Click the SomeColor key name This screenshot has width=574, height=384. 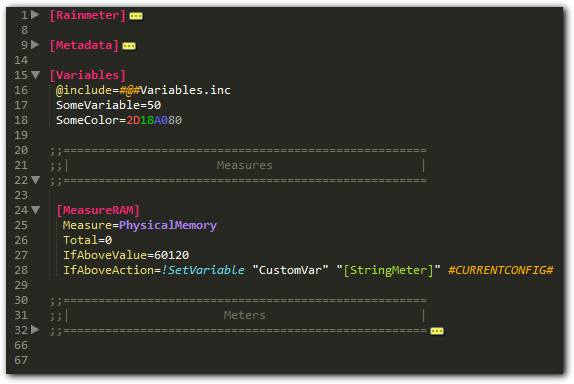[87, 120]
